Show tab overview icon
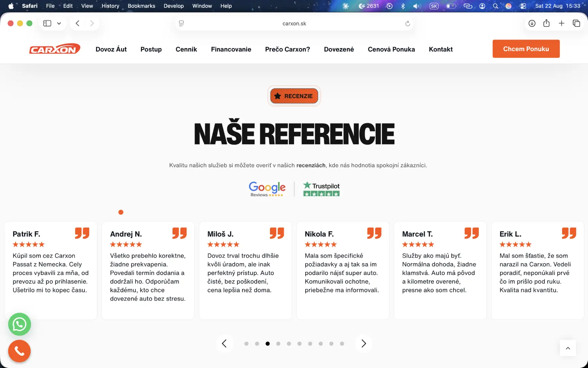This screenshot has width=588, height=368. point(576,24)
